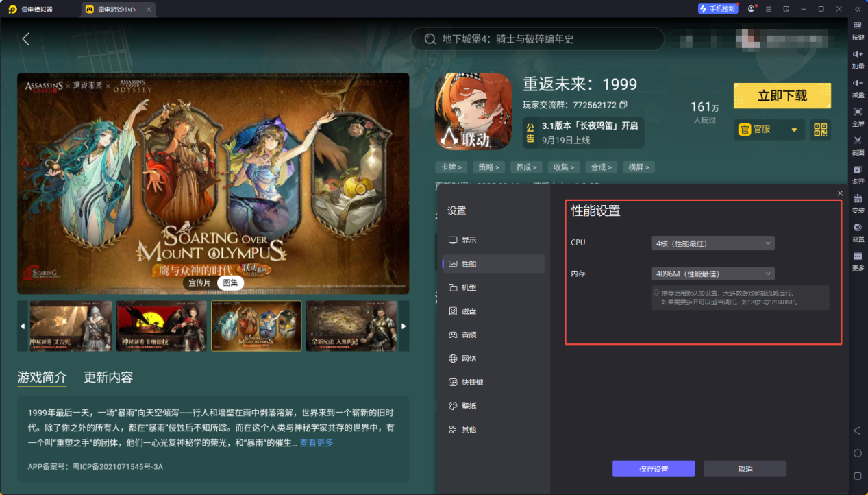Open the 磁盘 disk settings section
This screenshot has width=868, height=495.
coord(493,311)
